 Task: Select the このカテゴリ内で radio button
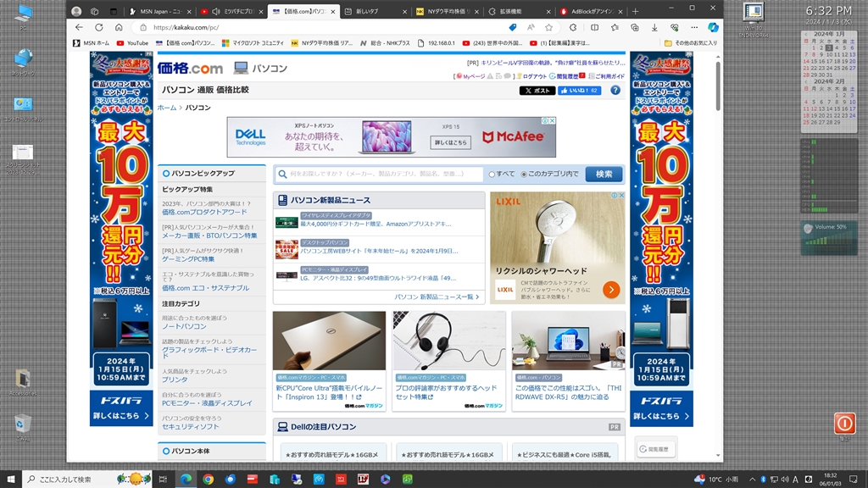[x=524, y=175]
